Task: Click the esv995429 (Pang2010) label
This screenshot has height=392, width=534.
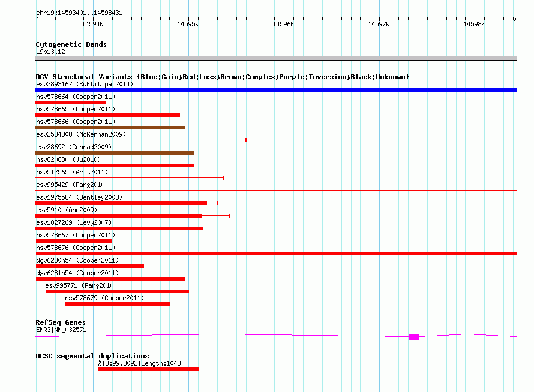Action: coord(72,185)
